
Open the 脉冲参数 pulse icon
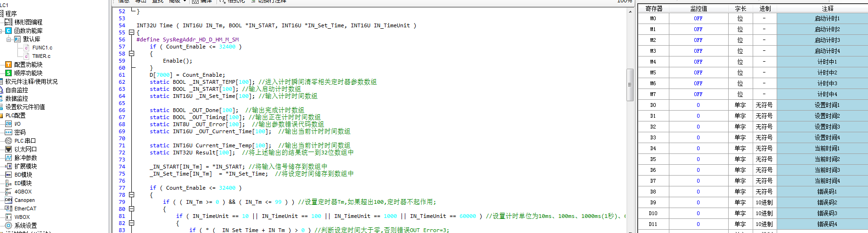pos(8,158)
